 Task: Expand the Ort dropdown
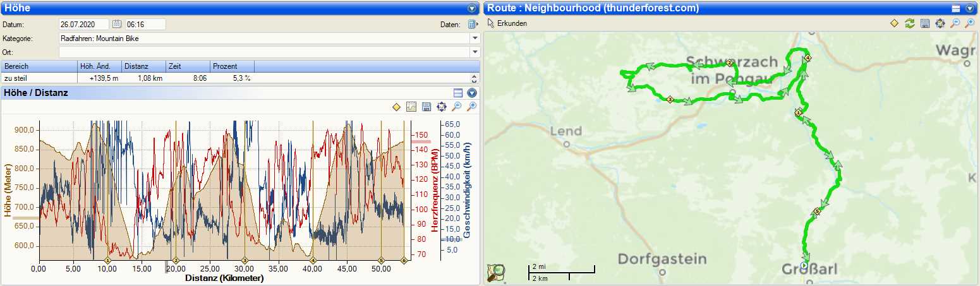(475, 52)
